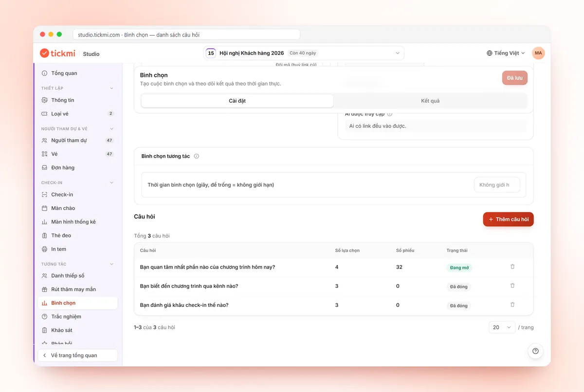Switch to the Kết quả tab

click(x=430, y=101)
